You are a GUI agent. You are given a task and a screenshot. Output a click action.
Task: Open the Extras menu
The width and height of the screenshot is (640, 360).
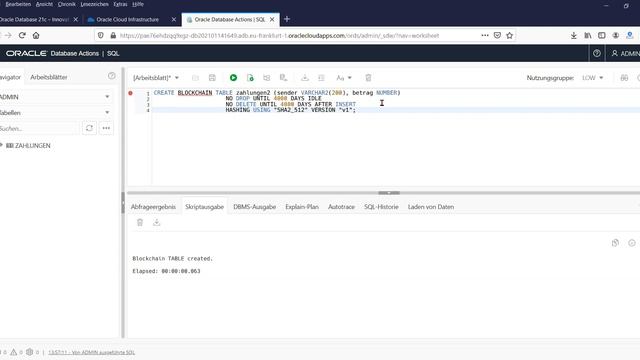[x=120, y=4]
